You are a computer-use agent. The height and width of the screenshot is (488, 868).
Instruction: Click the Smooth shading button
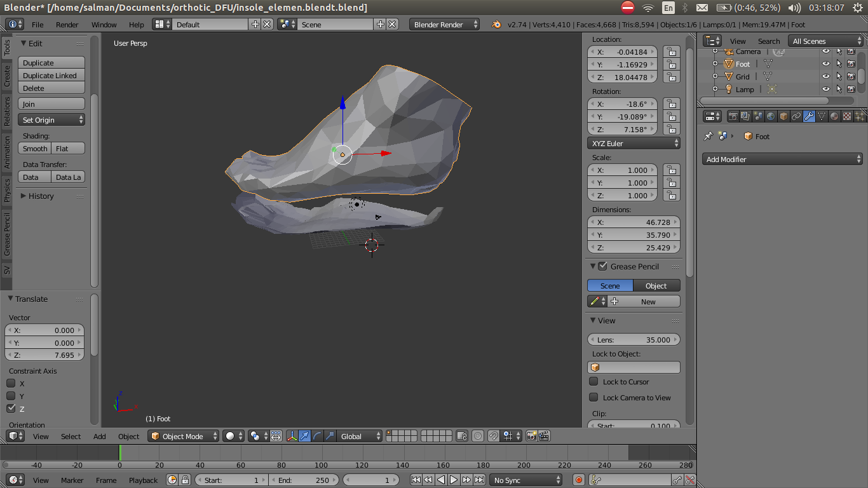tap(34, 148)
